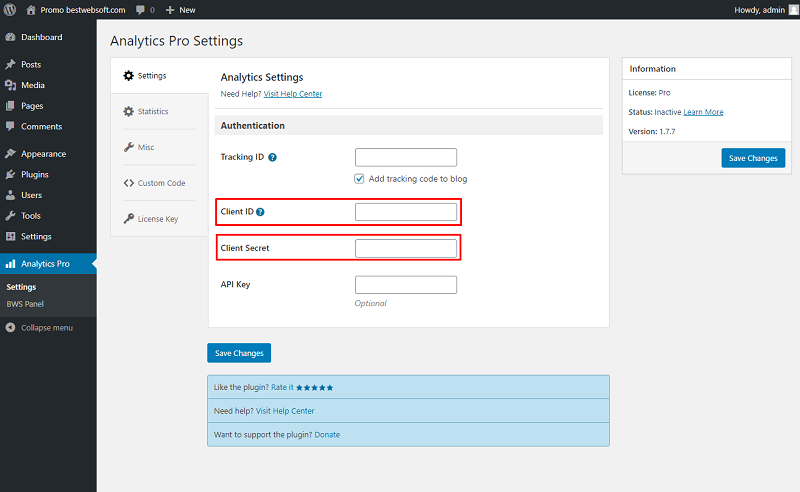Click the Donate link

tap(327, 435)
